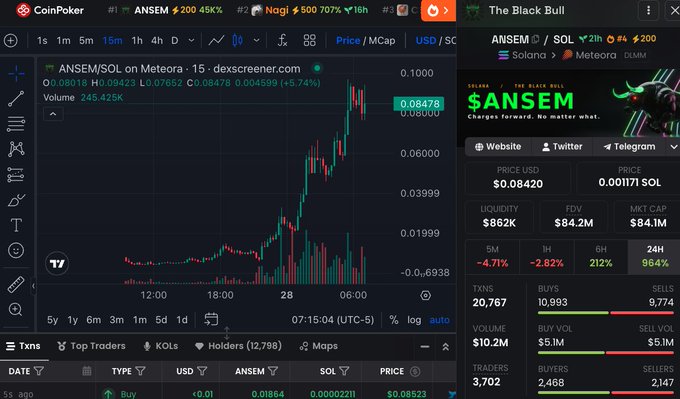Select the Text annotation tool
Screen dimensions: 680x399
pyautogui.click(x=16, y=225)
